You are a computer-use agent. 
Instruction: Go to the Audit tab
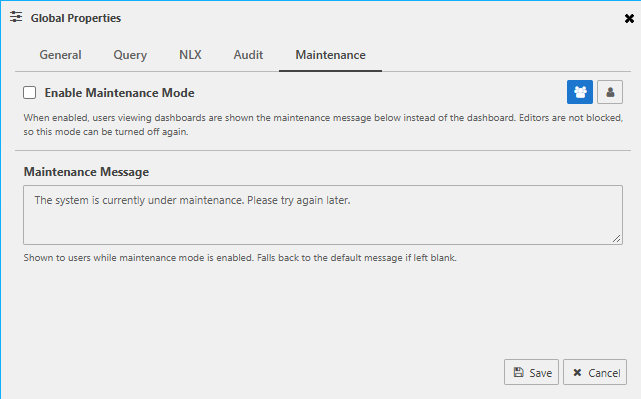[248, 55]
